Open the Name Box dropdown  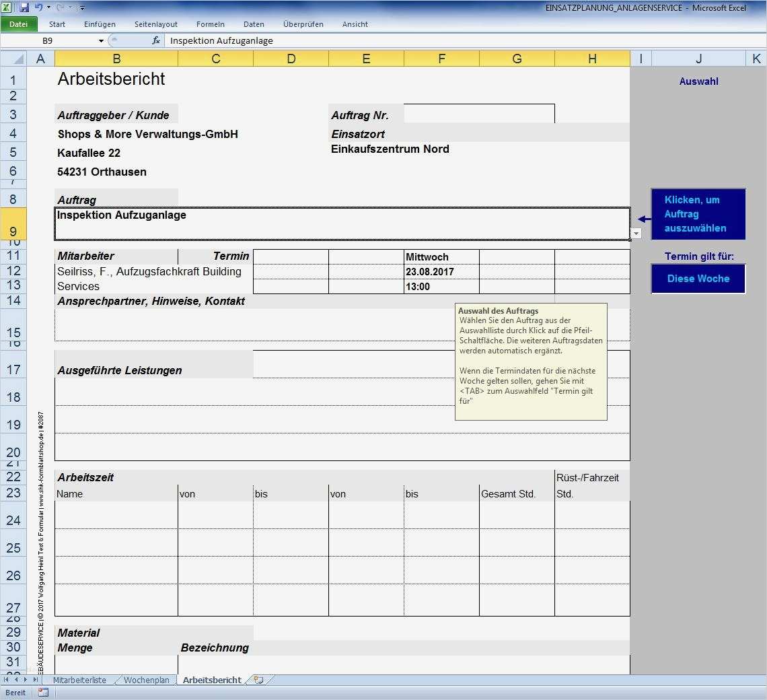tap(101, 40)
